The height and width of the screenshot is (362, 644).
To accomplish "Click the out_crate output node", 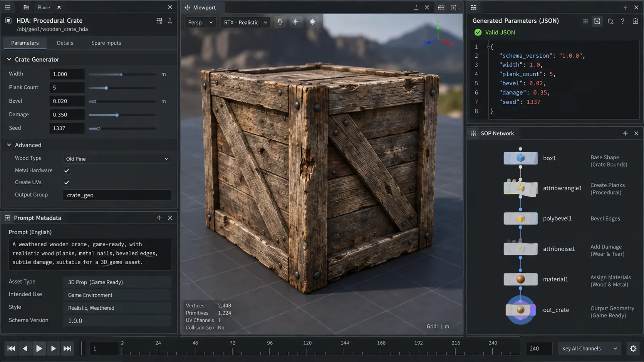I will [x=520, y=310].
